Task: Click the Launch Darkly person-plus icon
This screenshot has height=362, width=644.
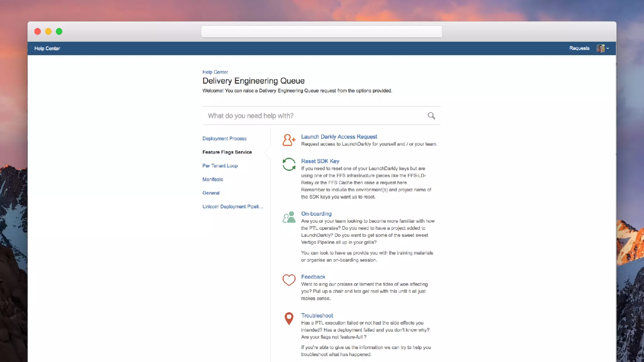Action: pyautogui.click(x=289, y=140)
